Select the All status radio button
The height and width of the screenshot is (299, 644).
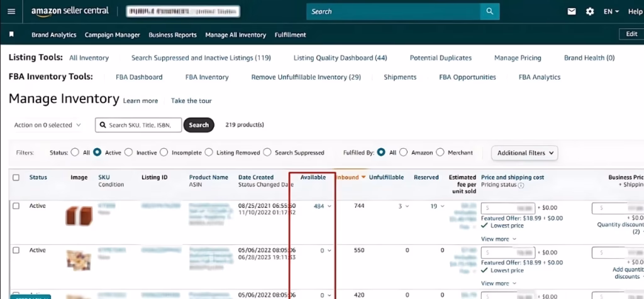click(x=75, y=152)
